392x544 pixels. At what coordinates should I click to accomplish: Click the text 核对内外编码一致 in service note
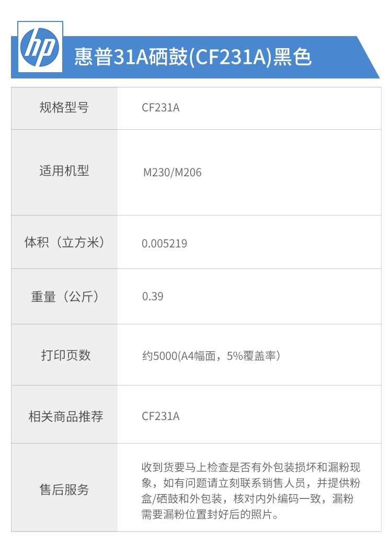[x=278, y=499]
